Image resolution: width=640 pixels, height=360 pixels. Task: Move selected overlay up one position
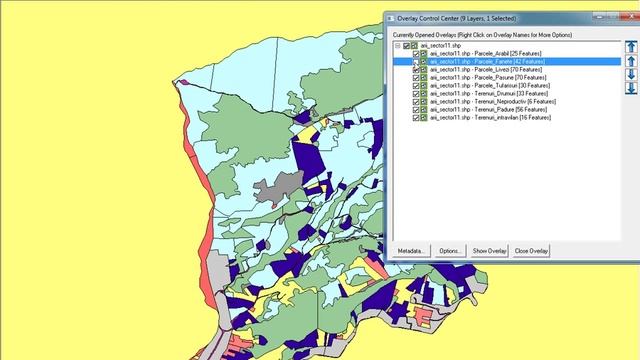pos(631,61)
